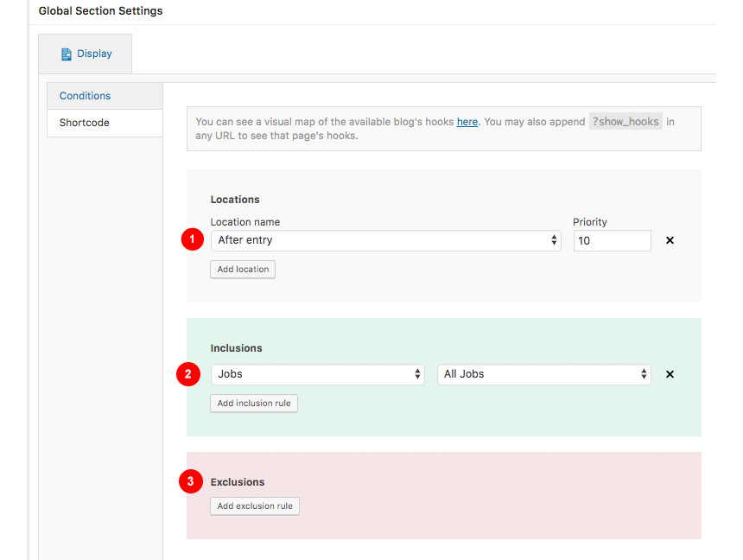
Task: Open the Shortcode section
Action: coord(105,123)
